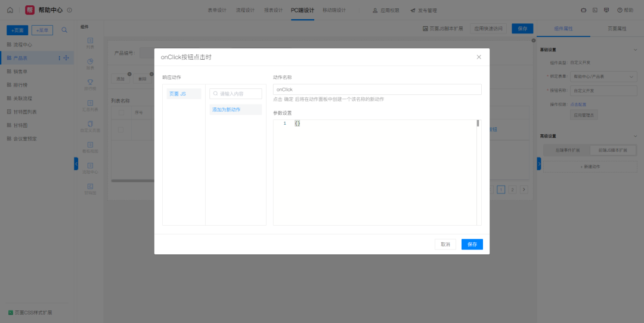Image resolution: width=644 pixels, height=323 pixels.
Task: Click the +页面 button
Action: (17, 30)
